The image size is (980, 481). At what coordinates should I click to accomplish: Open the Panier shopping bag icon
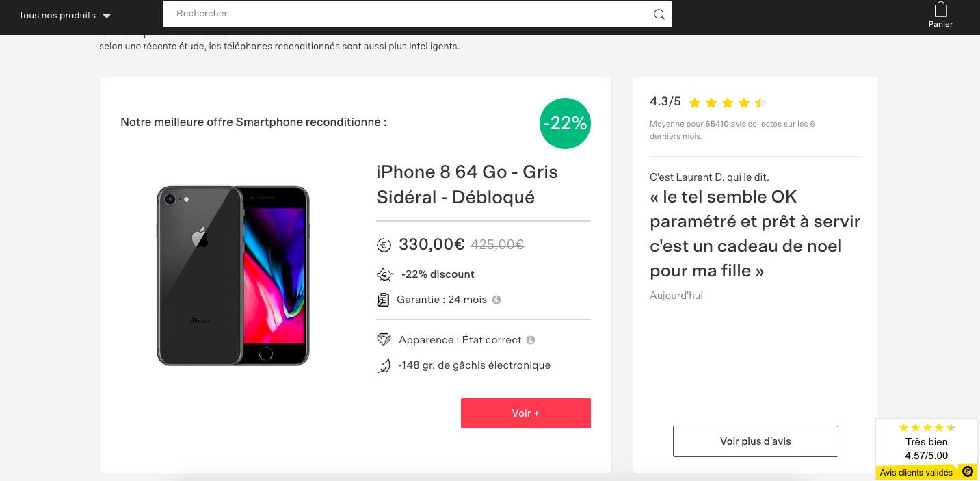pos(940,10)
